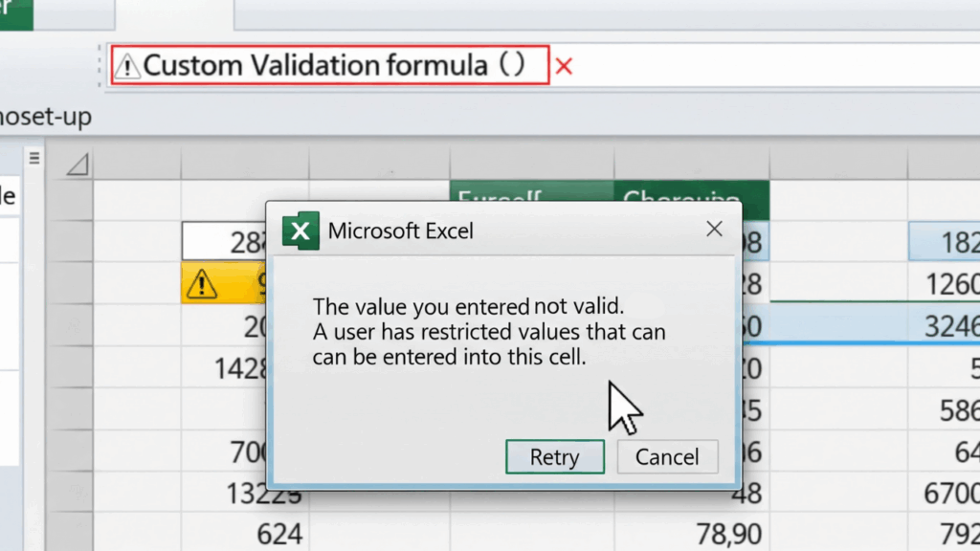Select the cell with value 1260
Viewport: 980px width, 551px height.
pos(947,284)
